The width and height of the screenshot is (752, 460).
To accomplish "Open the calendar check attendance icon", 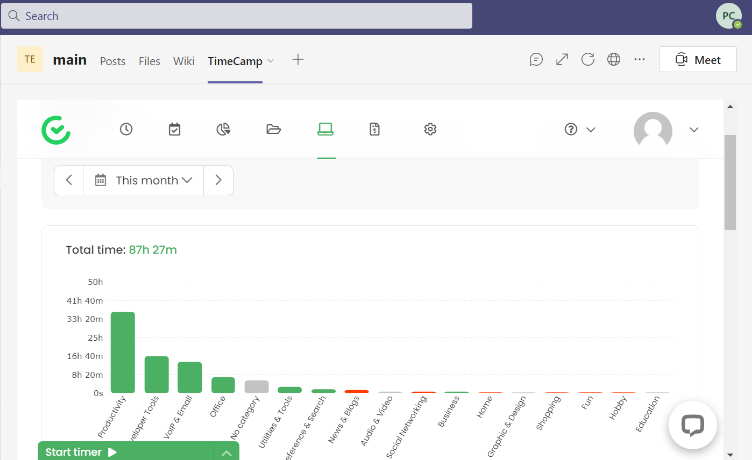I will [x=175, y=129].
